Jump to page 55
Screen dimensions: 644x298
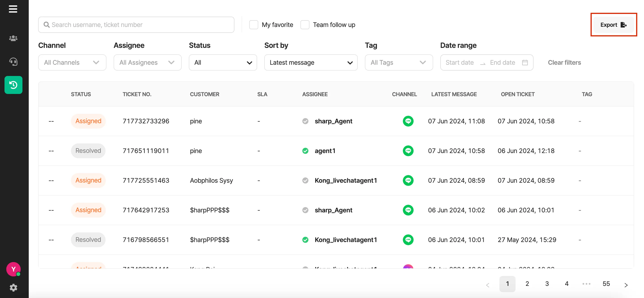[606, 284]
